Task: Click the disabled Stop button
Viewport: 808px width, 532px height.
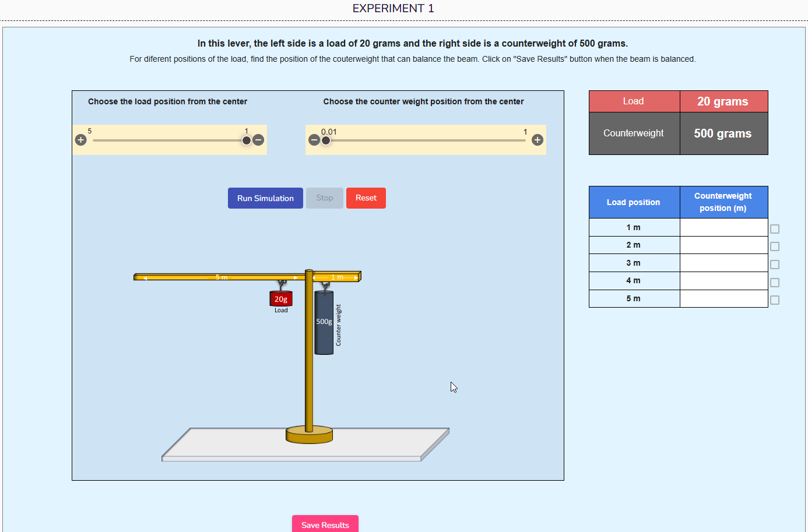Action: point(324,198)
